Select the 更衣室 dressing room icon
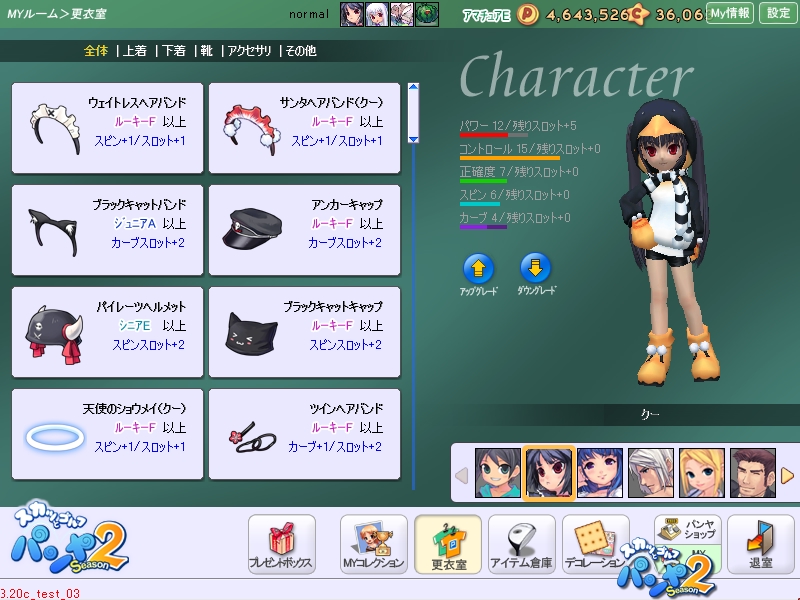The height and width of the screenshot is (600, 800). point(447,545)
